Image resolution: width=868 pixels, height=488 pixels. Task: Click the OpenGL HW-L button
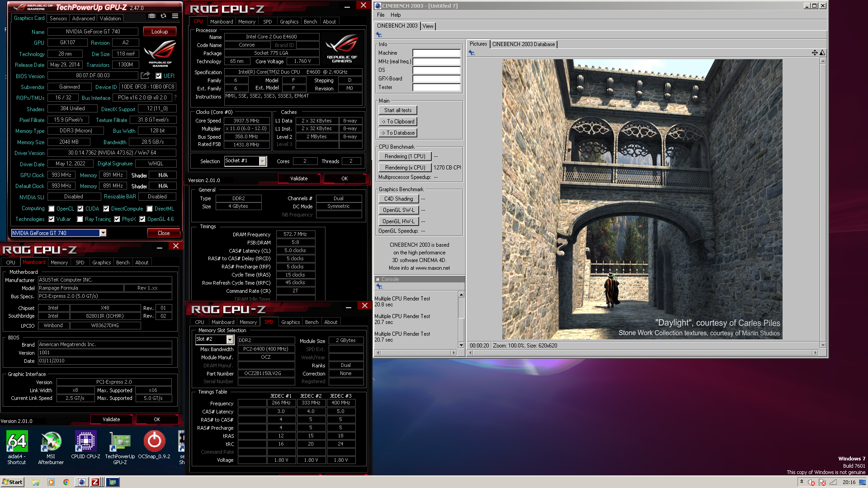(399, 221)
